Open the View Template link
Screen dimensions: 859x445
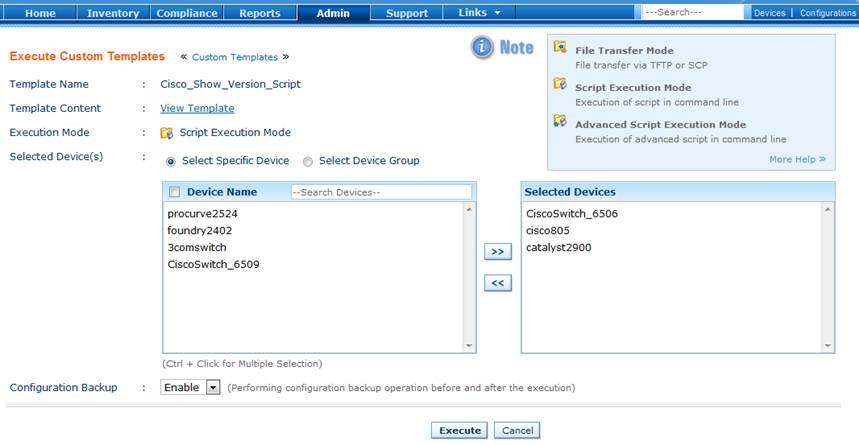(197, 109)
